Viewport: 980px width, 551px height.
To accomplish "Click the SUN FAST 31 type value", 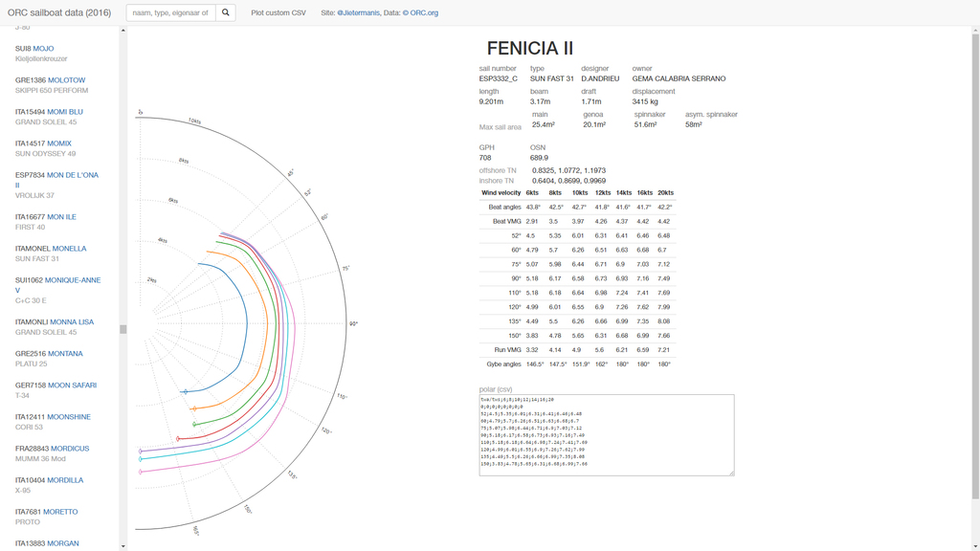I will click(552, 78).
